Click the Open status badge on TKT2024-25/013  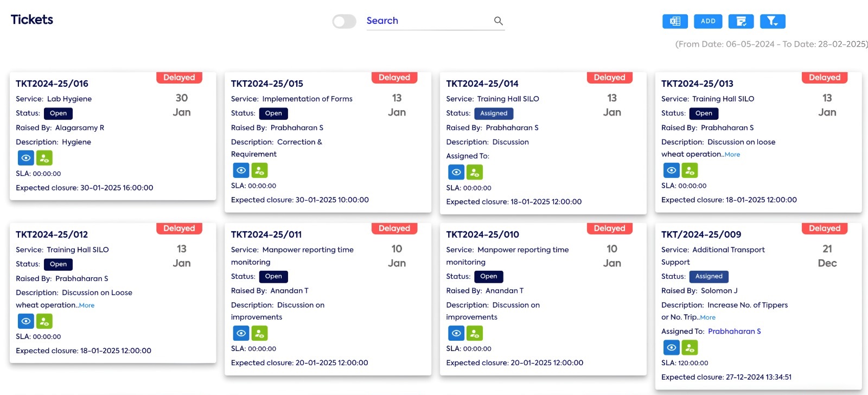click(x=704, y=113)
